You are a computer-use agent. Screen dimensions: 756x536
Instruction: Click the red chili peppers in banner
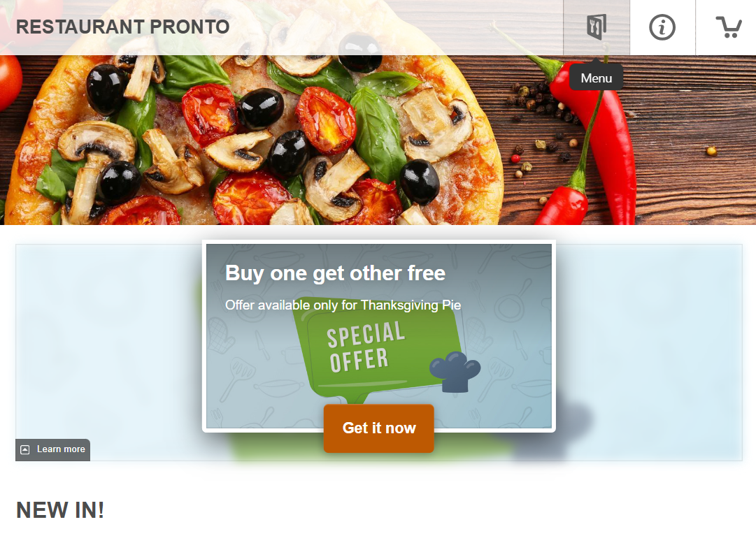pos(593,145)
